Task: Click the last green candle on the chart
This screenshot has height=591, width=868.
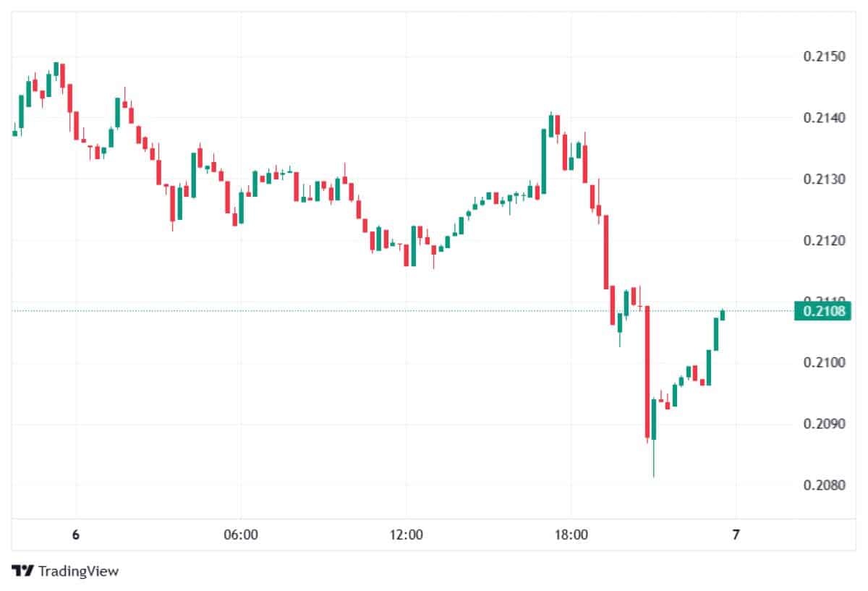Action: (x=722, y=314)
